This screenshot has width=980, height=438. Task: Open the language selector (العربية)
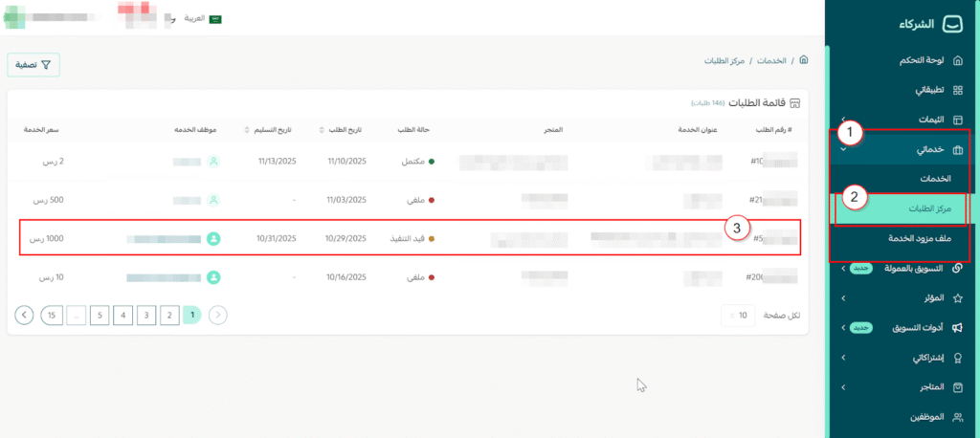point(195,18)
